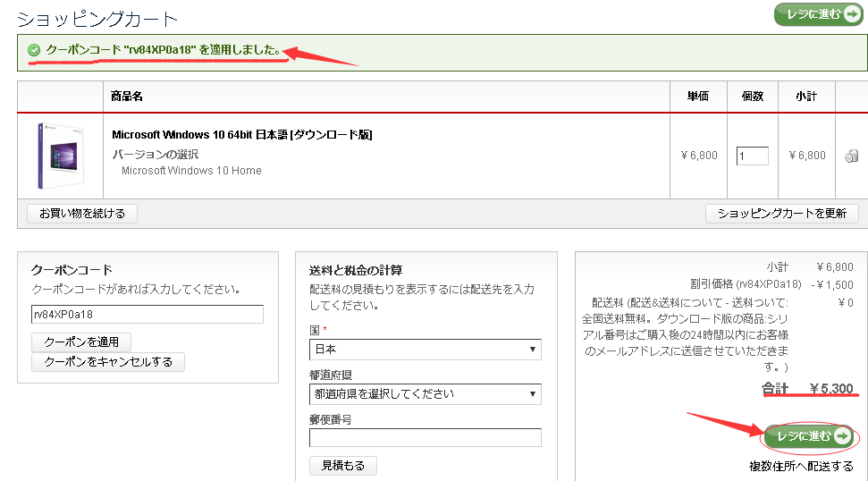Click the coupon applied success message
Viewport: 868px width, 481px height.
(x=164, y=50)
